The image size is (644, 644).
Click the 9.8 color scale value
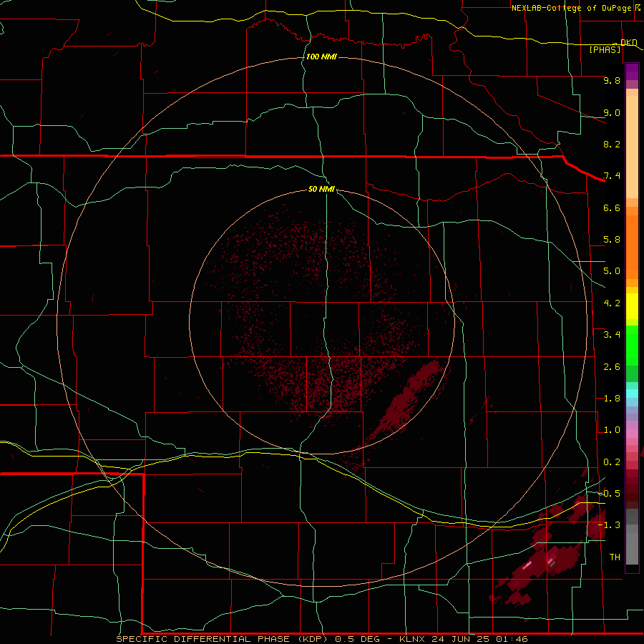tap(612, 80)
